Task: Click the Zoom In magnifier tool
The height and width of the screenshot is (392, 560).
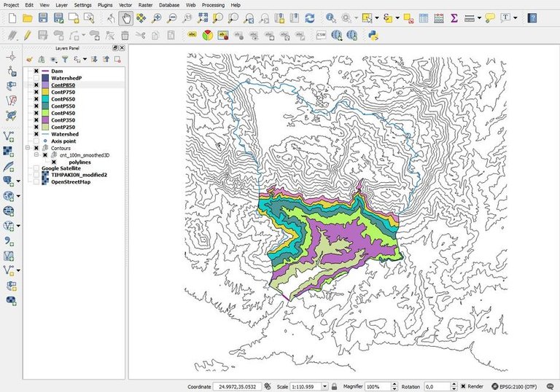Action: tap(156, 17)
